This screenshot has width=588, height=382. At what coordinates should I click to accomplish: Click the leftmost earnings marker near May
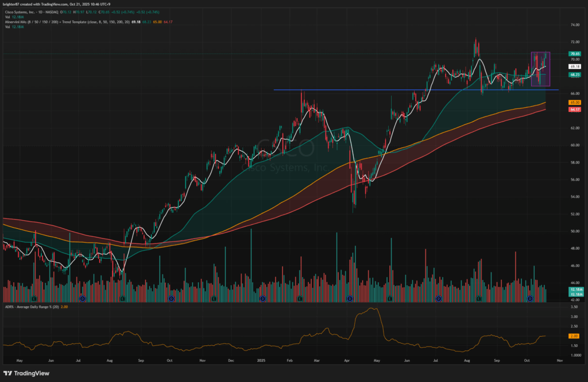(x=34, y=299)
